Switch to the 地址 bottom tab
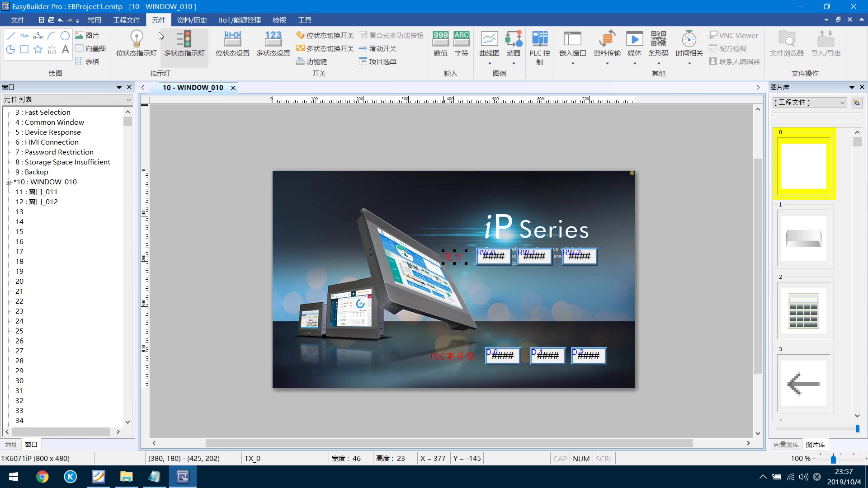Viewport: 868px width, 488px height. (11, 445)
